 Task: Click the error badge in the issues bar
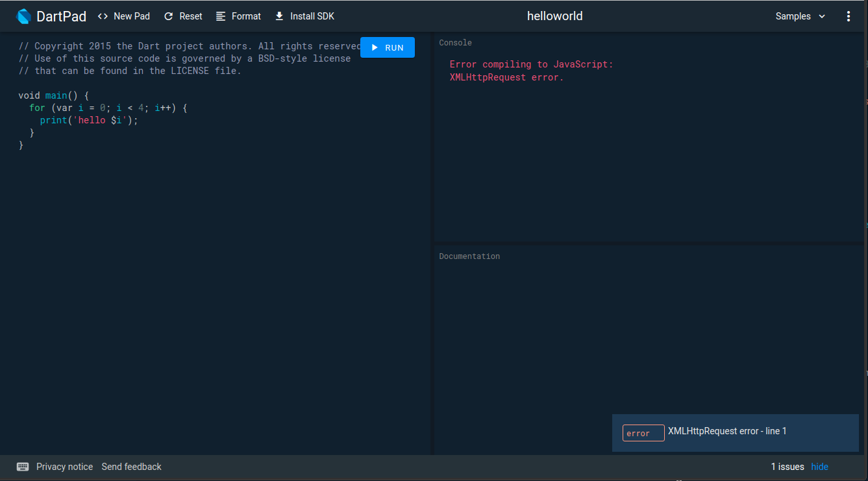[643, 433]
